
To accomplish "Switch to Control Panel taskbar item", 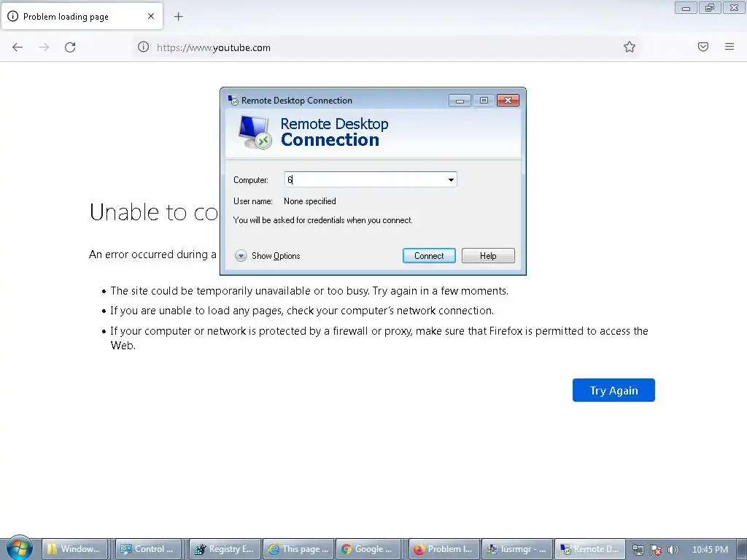I will point(148,549).
